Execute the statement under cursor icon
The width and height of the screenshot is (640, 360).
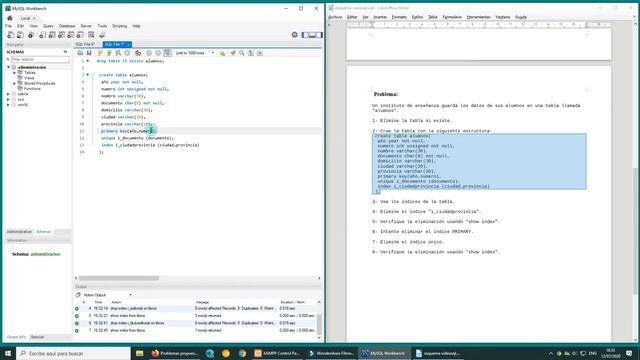(109, 53)
